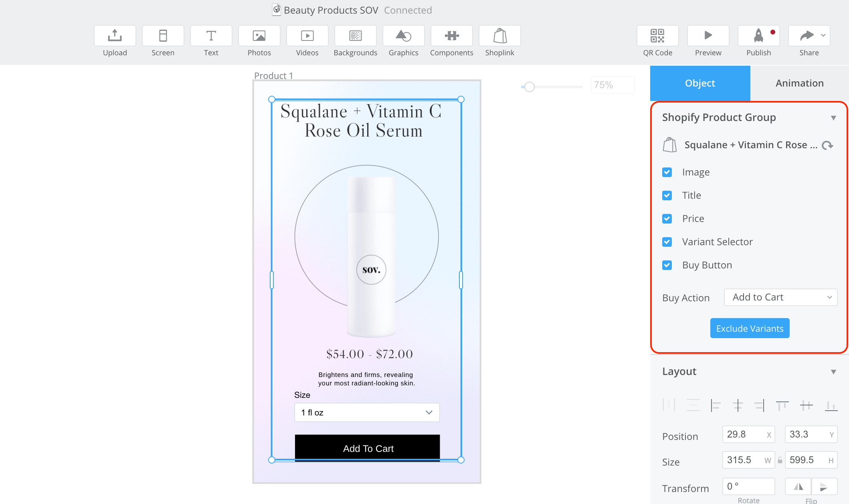Open the Size variant dropdown on canvas
Viewport: 849px width, 504px height.
point(367,413)
